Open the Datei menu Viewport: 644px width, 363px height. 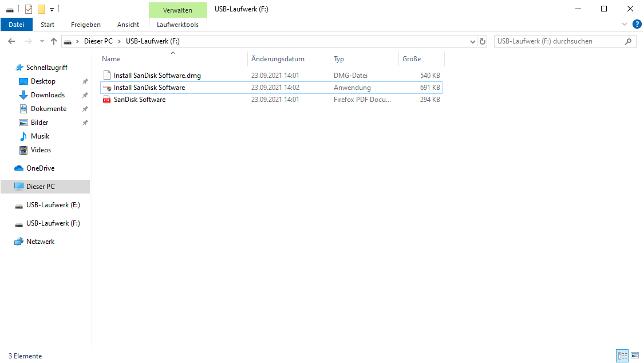point(17,25)
